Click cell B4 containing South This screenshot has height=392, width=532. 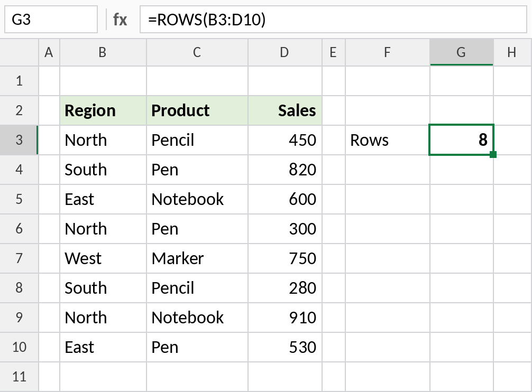click(x=103, y=170)
